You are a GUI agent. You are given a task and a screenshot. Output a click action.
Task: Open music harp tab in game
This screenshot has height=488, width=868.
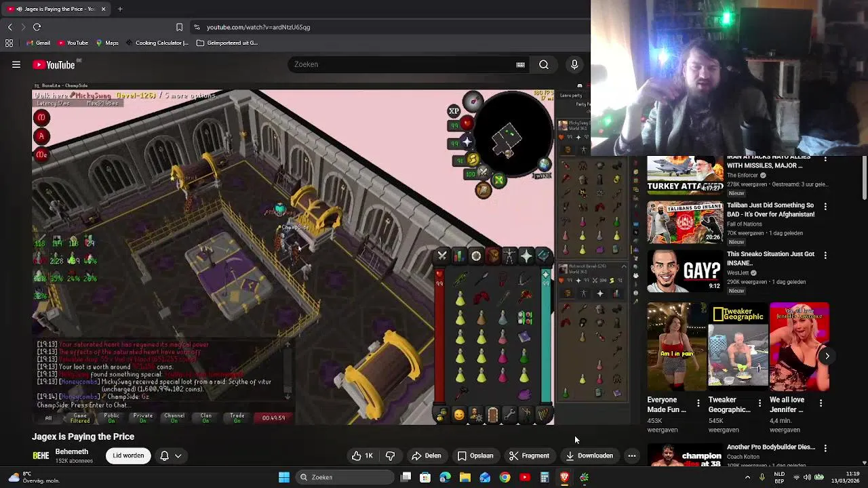click(x=543, y=414)
